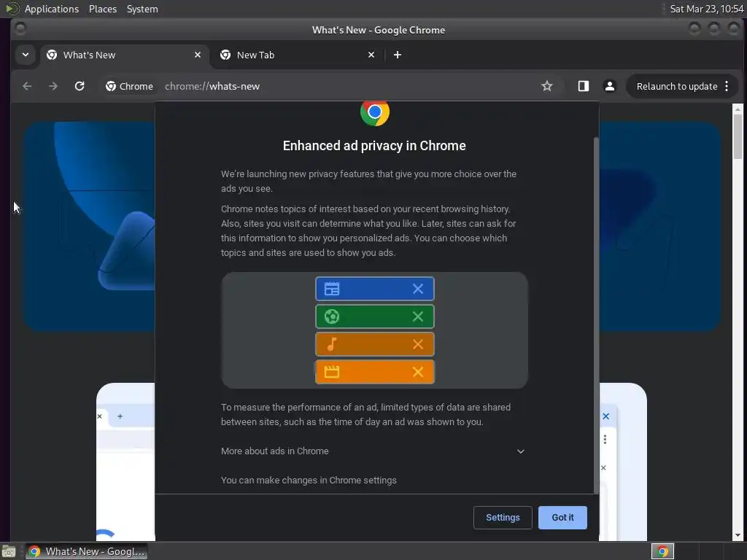Go forward to the next page
This screenshot has height=560, width=747.
(53, 86)
